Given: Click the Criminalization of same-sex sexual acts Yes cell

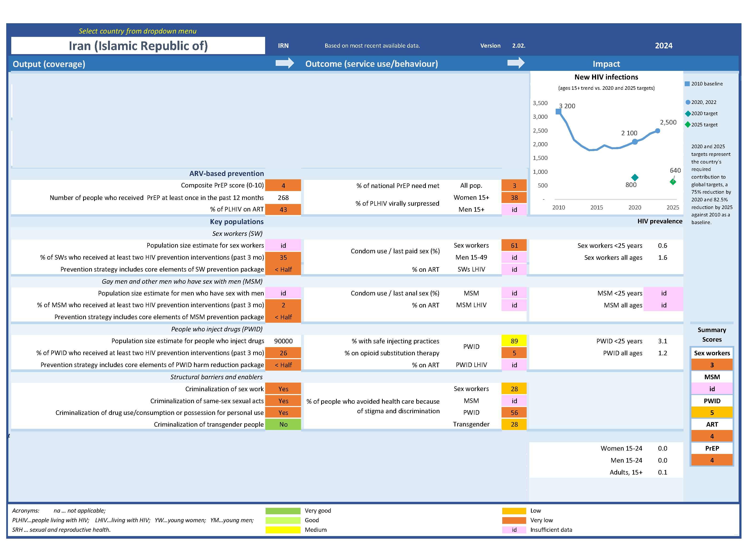Looking at the screenshot, I should [x=283, y=401].
